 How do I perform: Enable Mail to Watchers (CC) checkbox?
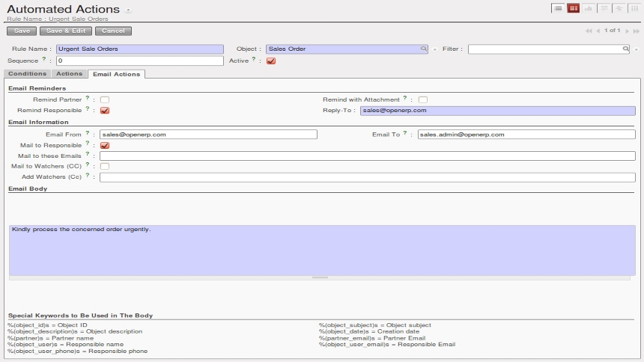click(105, 166)
